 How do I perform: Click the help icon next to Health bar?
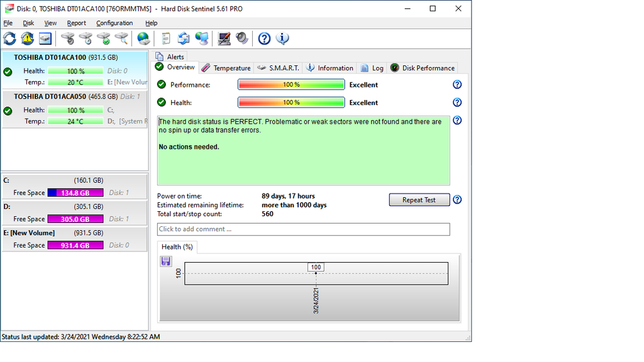[x=457, y=102]
